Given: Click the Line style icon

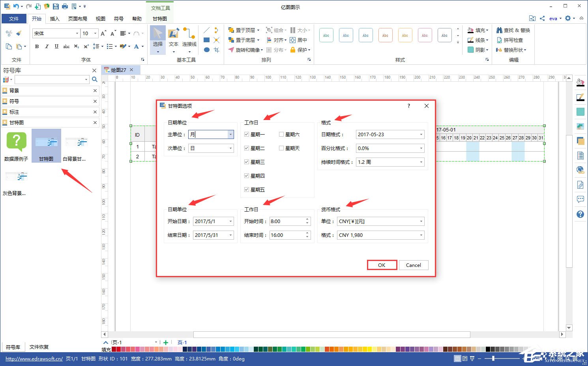Looking at the screenshot, I should point(470,40).
